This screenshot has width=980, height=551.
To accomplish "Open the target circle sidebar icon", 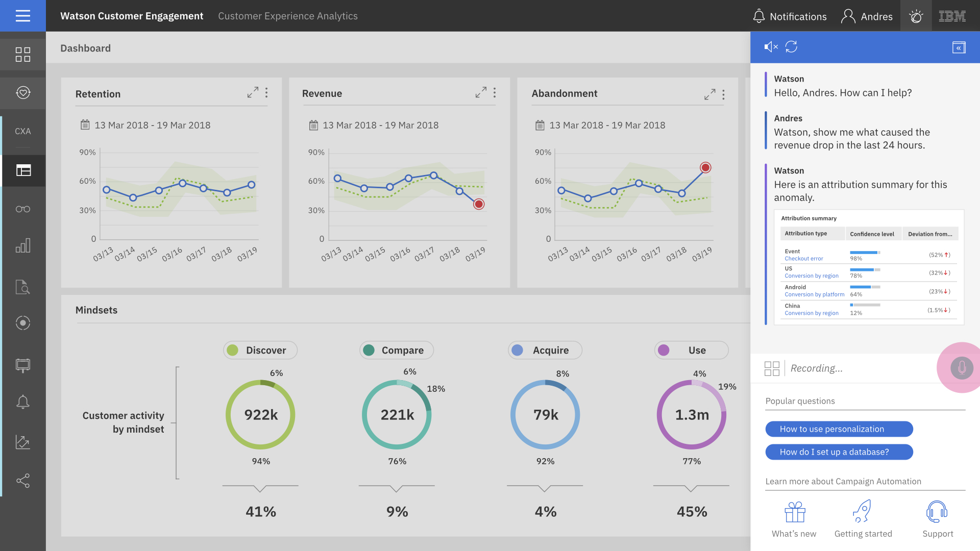I will (x=23, y=323).
